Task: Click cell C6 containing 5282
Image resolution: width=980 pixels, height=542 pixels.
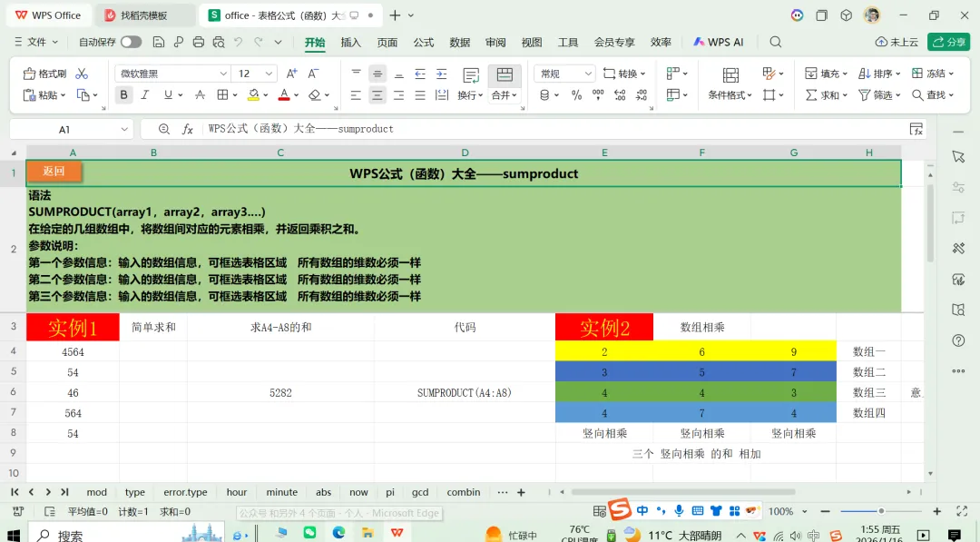Action: [280, 392]
